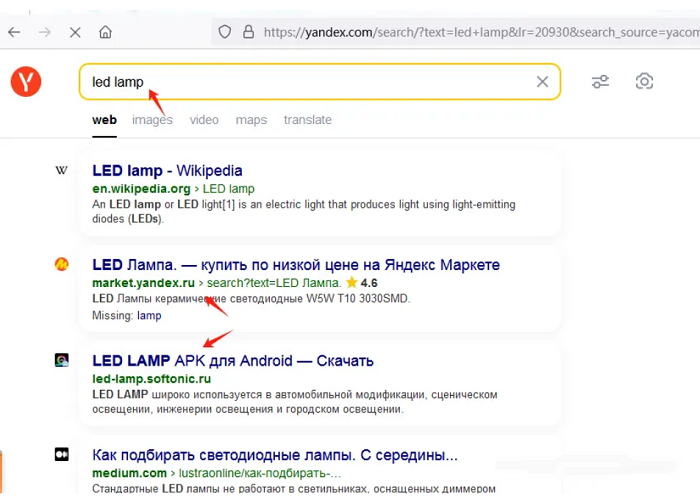This screenshot has width=700, height=497.
Task: Stop page loading with X button
Action: [75, 32]
